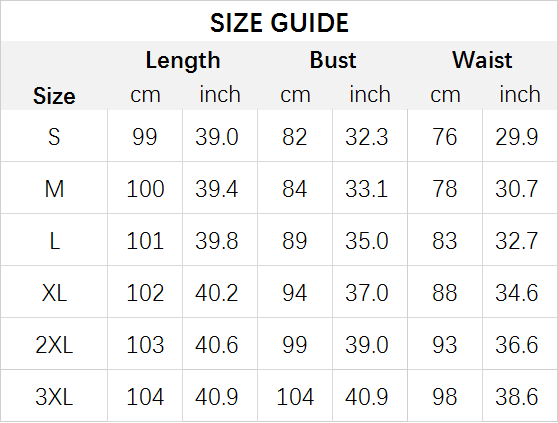The height and width of the screenshot is (423, 558).
Task: Select the 2XL size row label
Action: tap(54, 345)
